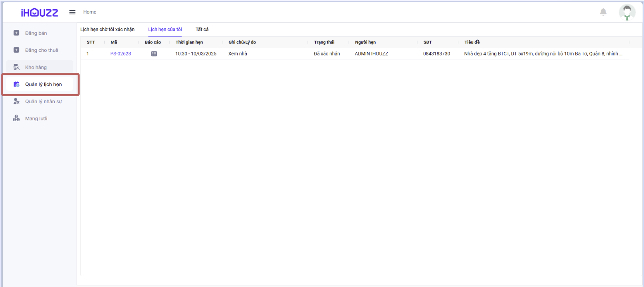This screenshot has height=287, width=644.
Task: Toggle the hamburger sidebar menu
Action: pyautogui.click(x=72, y=12)
